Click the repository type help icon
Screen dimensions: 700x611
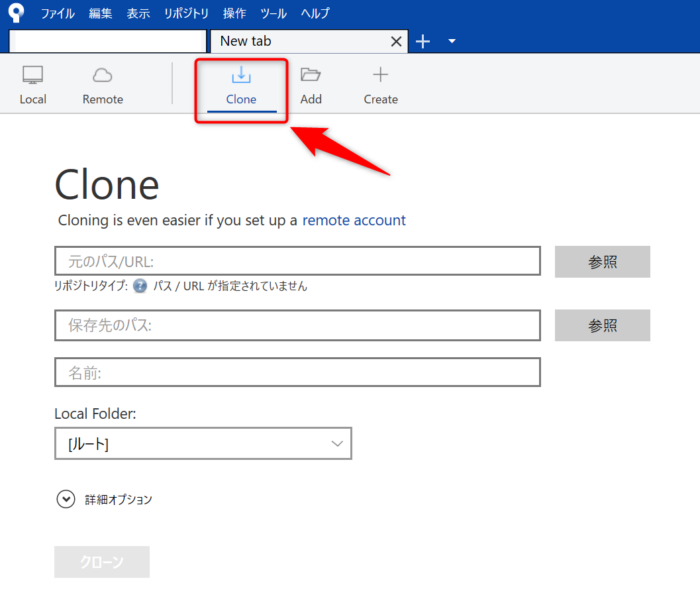(x=140, y=286)
